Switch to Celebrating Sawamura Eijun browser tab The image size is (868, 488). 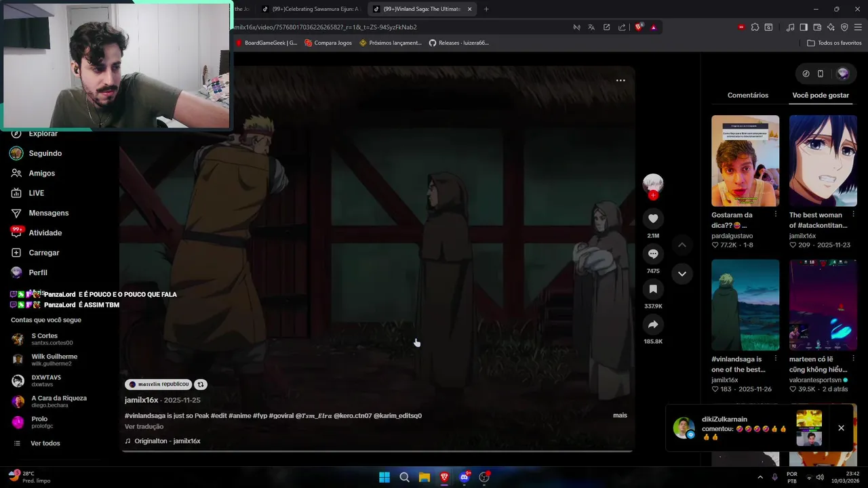(311, 9)
